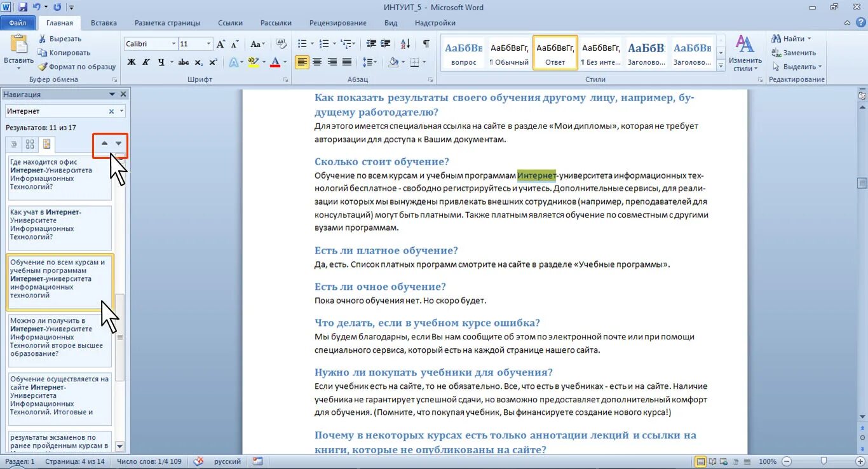Click the Cut (Вырезать) scissors button
Image resolution: width=868 pixels, height=469 pixels.
point(59,39)
